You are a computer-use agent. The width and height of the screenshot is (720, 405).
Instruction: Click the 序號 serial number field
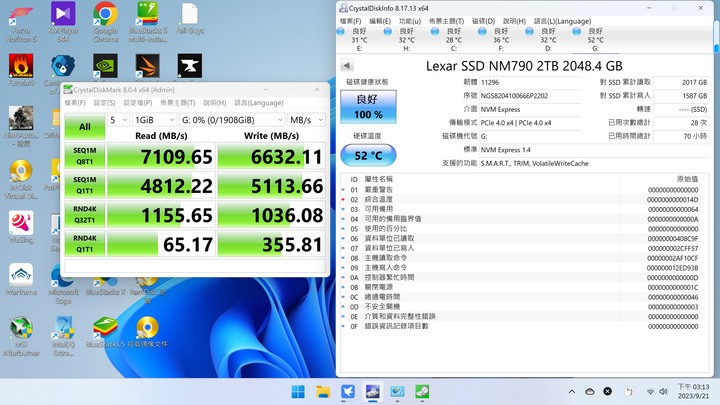pos(530,96)
